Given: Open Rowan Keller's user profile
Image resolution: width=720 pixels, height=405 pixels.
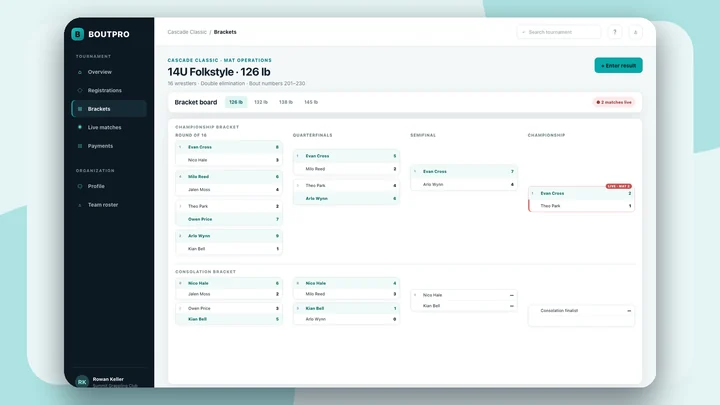Looking at the screenshot, I should click(x=109, y=381).
